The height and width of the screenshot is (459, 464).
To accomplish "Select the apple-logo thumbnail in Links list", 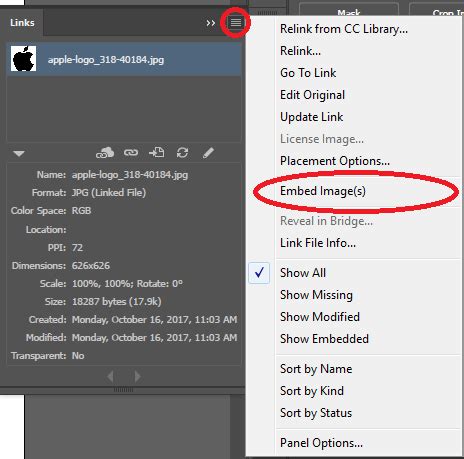I will [x=23, y=59].
